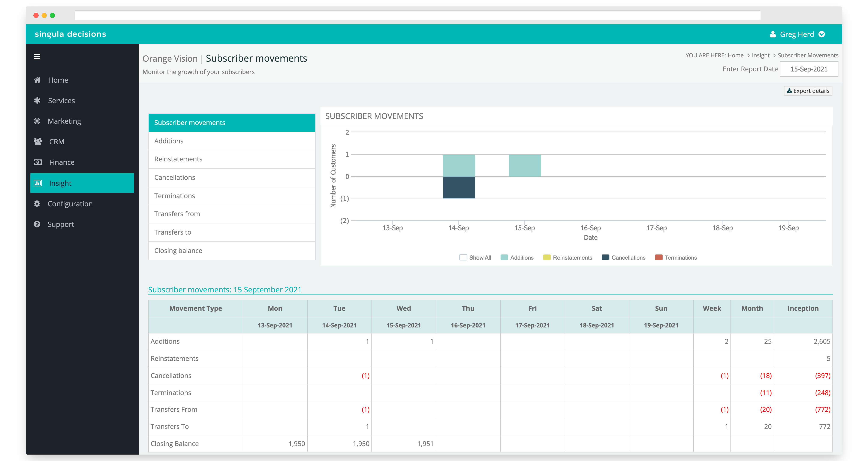Open the Support sidebar menu item
Image resolution: width=868 pixels, height=461 pixels.
(x=82, y=224)
